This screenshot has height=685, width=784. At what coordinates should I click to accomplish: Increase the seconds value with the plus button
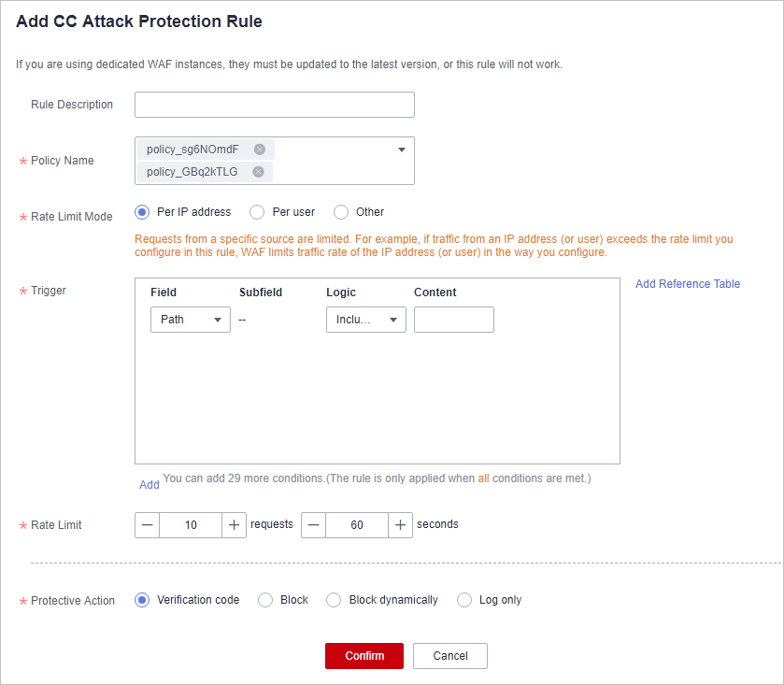(400, 525)
